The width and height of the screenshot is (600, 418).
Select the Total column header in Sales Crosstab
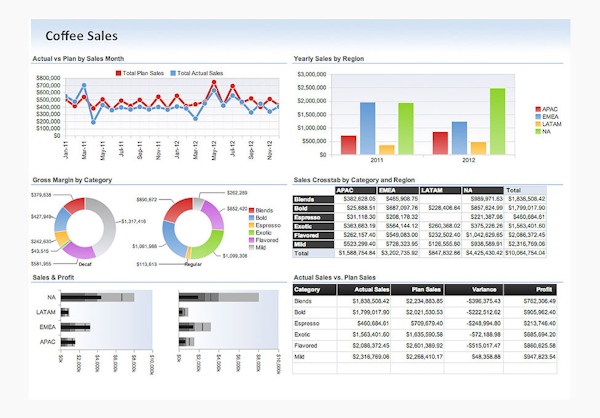tap(526, 189)
